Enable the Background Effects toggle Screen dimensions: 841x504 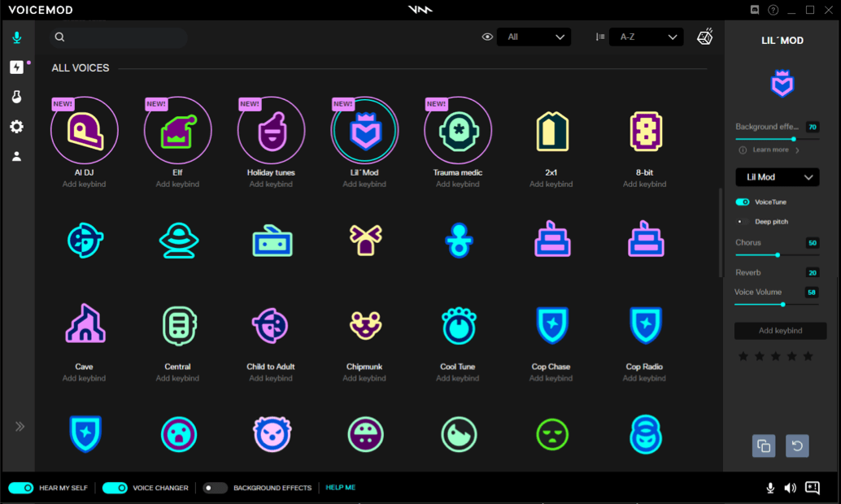(x=215, y=488)
